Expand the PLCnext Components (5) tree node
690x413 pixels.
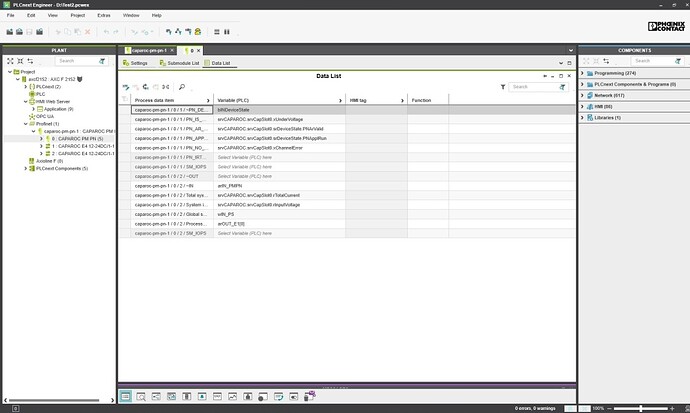click(26, 168)
